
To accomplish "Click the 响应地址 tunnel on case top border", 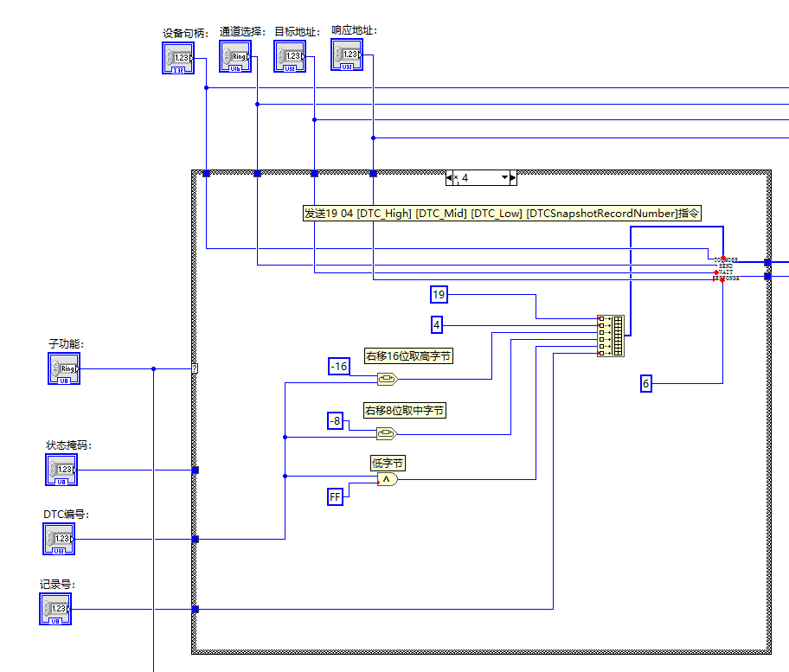I will 374,174.
